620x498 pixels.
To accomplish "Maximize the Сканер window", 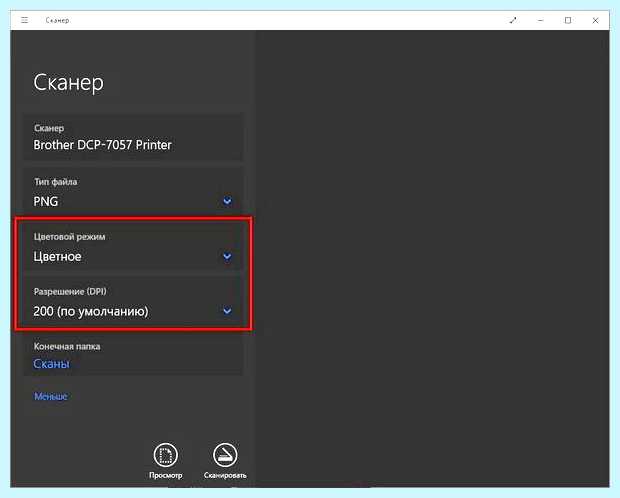I will tap(568, 20).
